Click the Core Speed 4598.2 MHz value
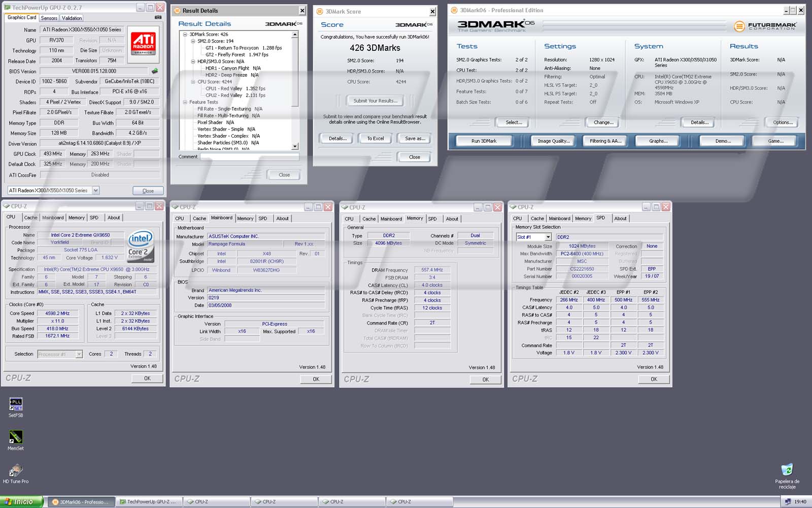 57,313
